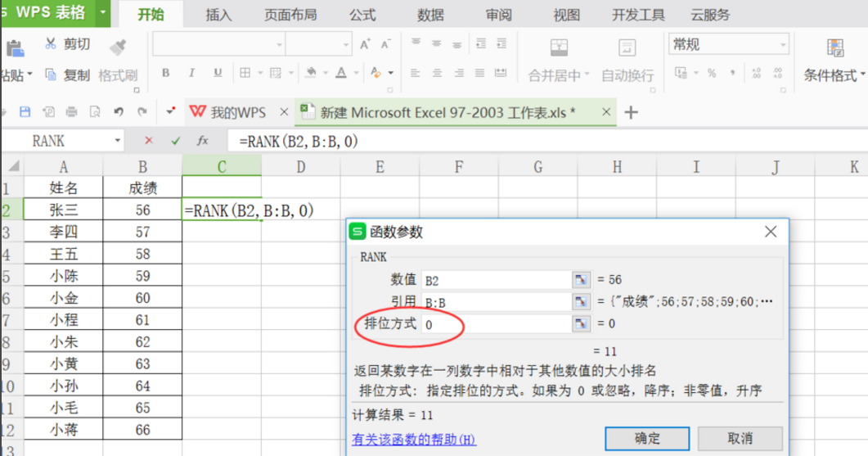Expand the 粘贴 dropdown arrow
Image resolution: width=868 pixels, height=456 pixels.
[x=30, y=74]
